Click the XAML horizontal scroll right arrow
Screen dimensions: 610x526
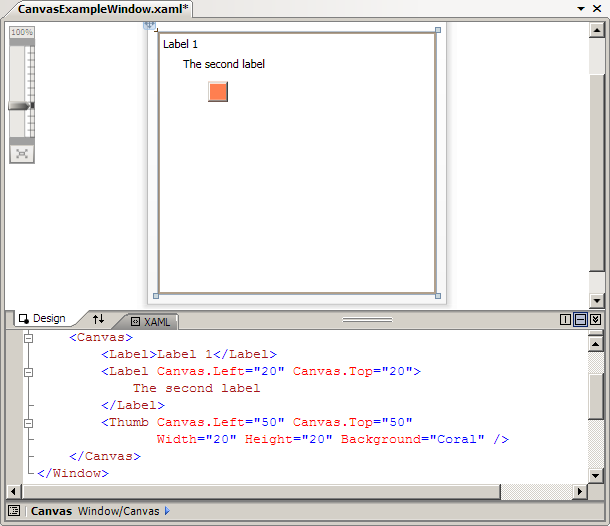click(x=580, y=491)
